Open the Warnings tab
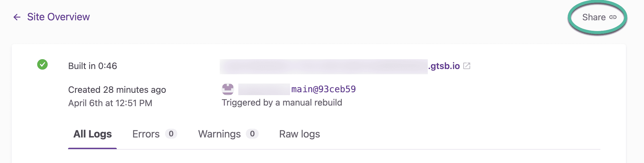This screenshot has height=163, width=644. tap(219, 134)
